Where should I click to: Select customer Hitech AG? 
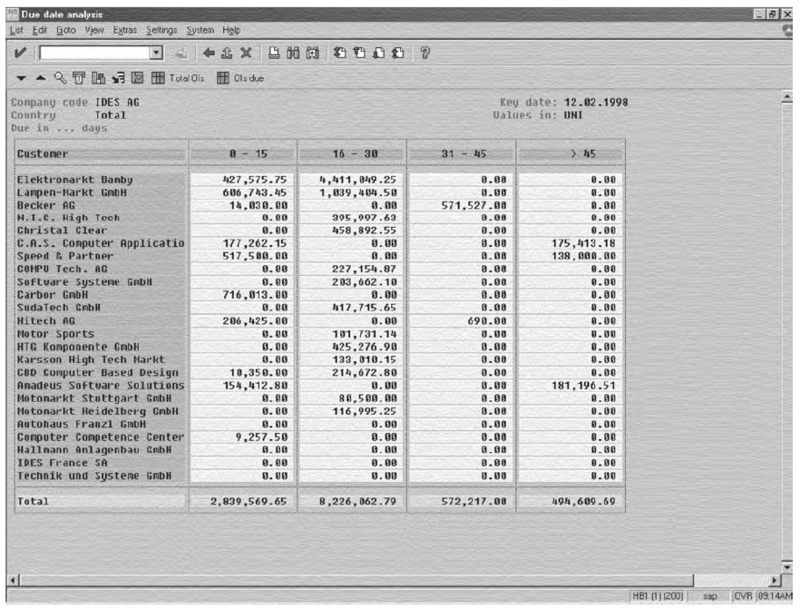[x=46, y=321]
